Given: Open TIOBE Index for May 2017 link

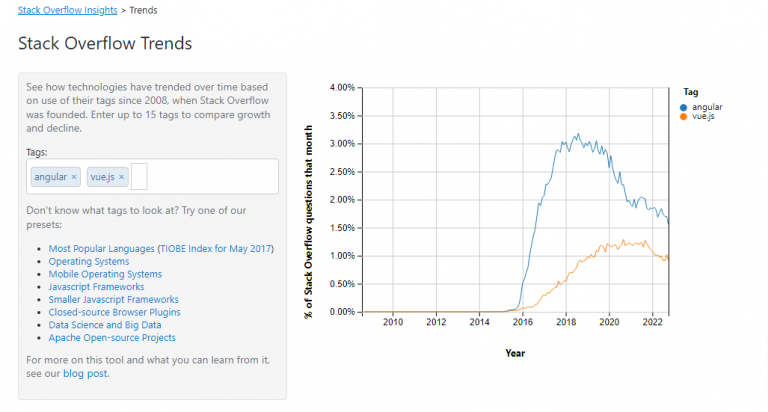Looking at the screenshot, I should (x=215, y=248).
